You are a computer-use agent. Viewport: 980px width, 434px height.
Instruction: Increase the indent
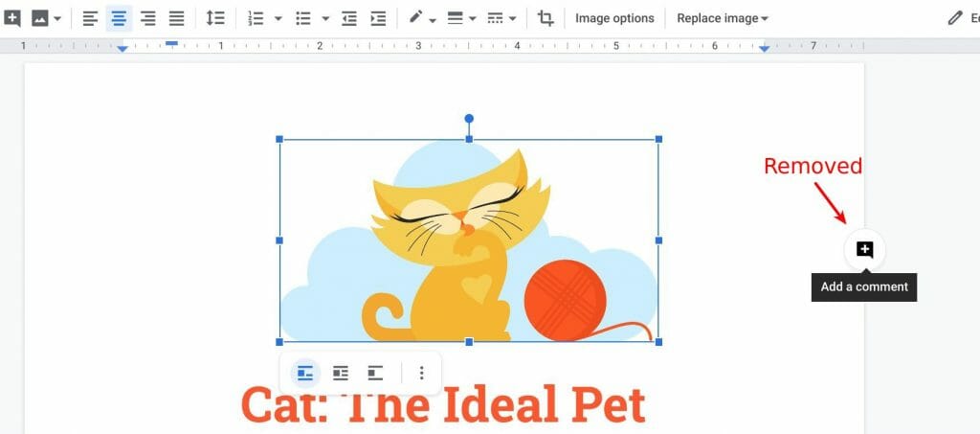[x=377, y=18]
